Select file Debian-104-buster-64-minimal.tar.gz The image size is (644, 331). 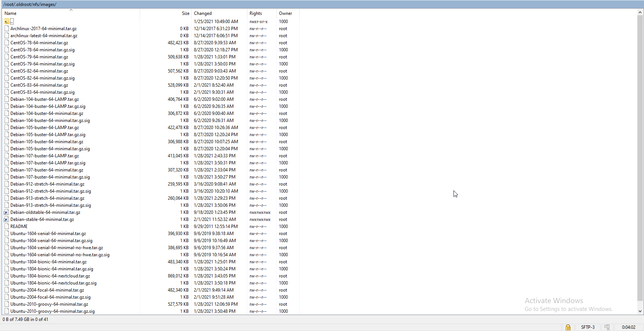pos(47,113)
